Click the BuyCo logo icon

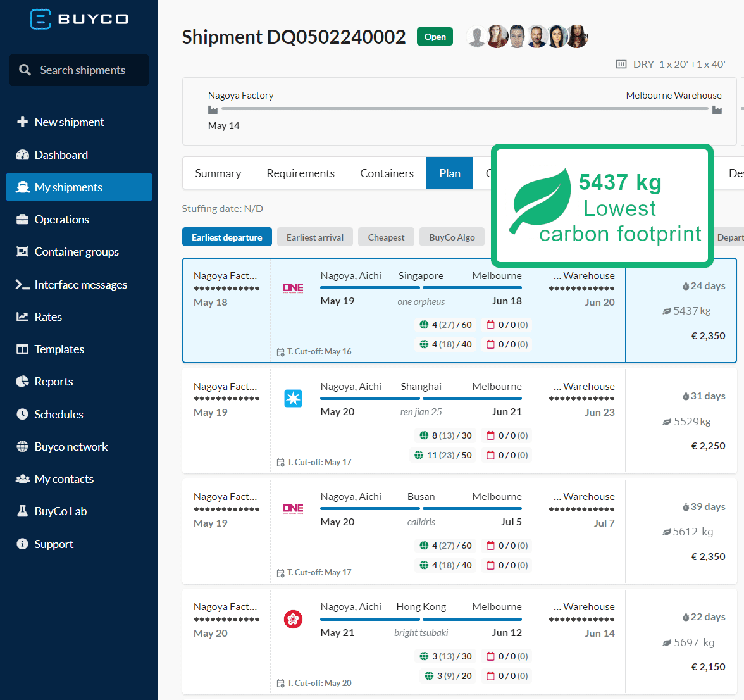tap(40, 19)
